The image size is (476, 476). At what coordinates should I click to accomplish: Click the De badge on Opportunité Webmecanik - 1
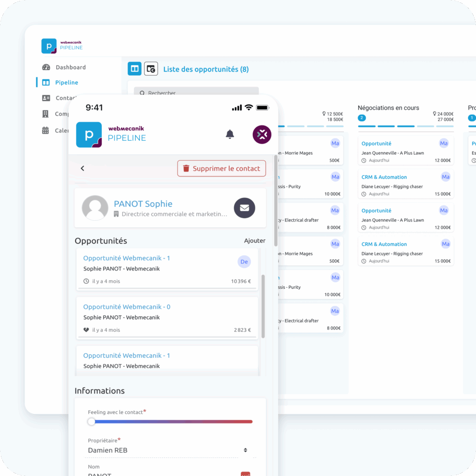click(x=244, y=262)
